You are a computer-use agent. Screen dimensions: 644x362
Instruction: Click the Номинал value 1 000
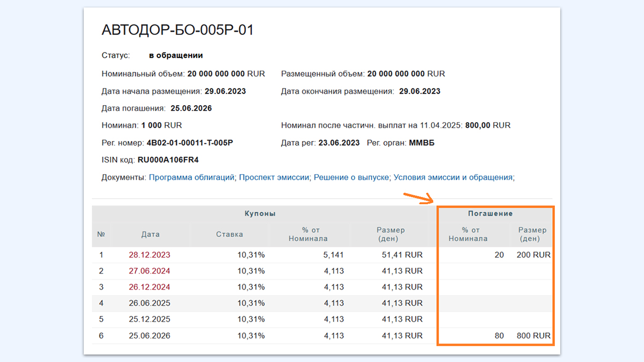click(x=152, y=125)
